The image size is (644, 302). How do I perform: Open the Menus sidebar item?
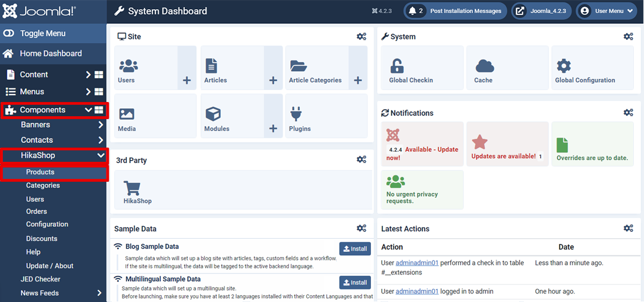[x=32, y=91]
